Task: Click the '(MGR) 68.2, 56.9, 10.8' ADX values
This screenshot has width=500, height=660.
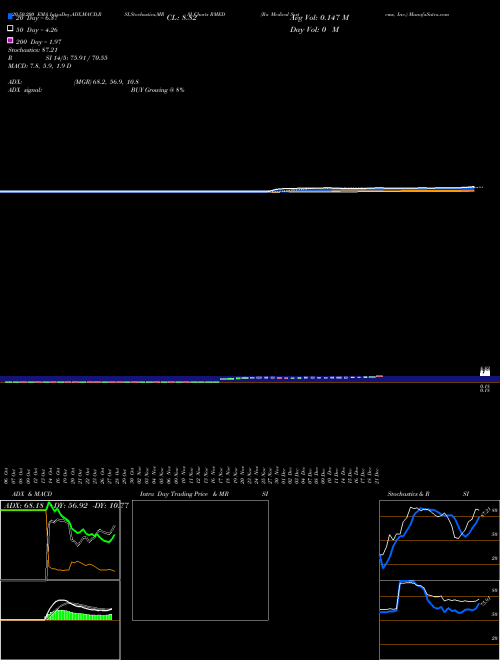Action: (106, 82)
